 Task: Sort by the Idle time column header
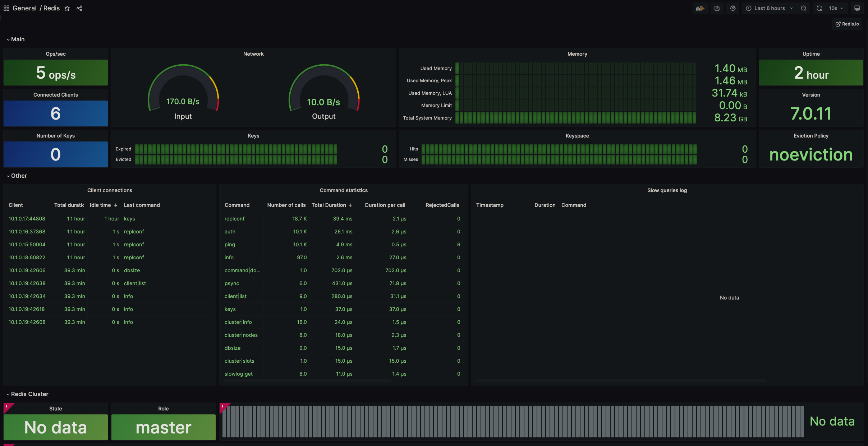(100, 205)
